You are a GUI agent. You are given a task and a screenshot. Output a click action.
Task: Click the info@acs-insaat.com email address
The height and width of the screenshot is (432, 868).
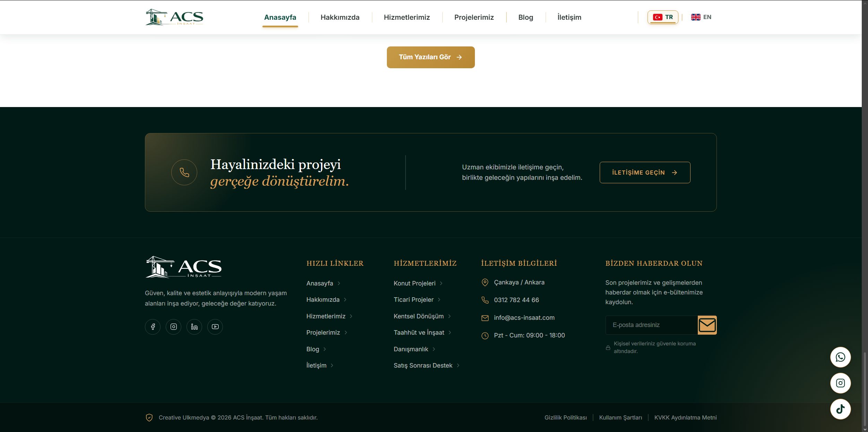(524, 318)
